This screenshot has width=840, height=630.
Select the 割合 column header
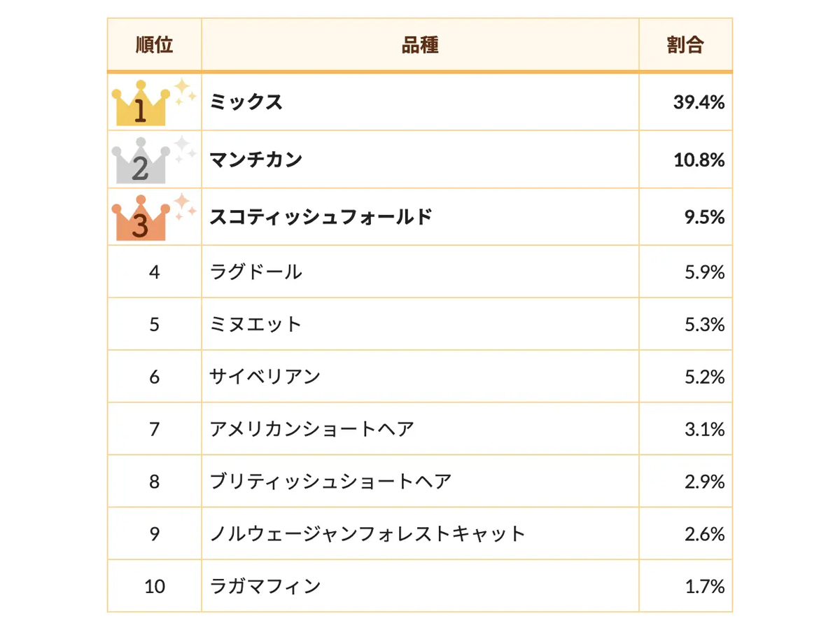[685, 45]
